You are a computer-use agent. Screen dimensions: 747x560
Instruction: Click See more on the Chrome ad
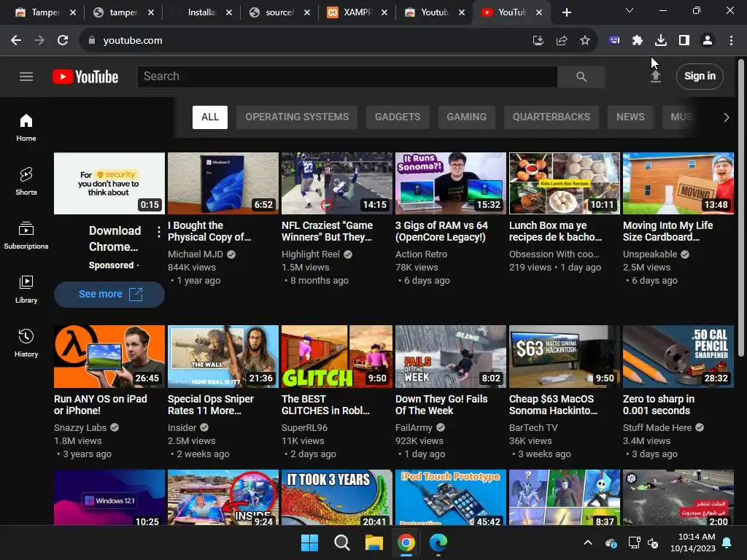click(x=109, y=295)
